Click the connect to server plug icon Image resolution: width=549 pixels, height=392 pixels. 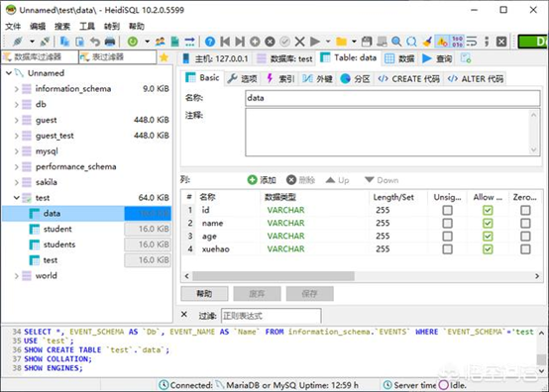click(x=17, y=42)
